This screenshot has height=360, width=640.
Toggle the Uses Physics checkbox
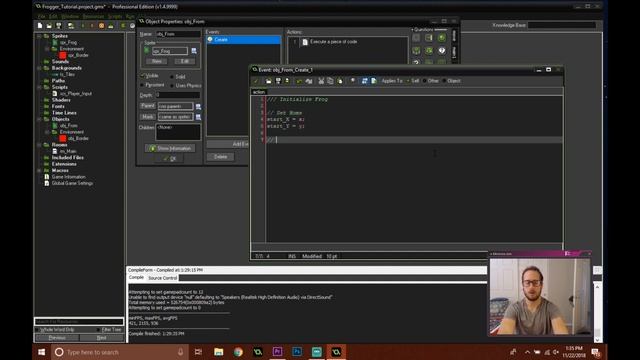pyautogui.click(x=172, y=86)
